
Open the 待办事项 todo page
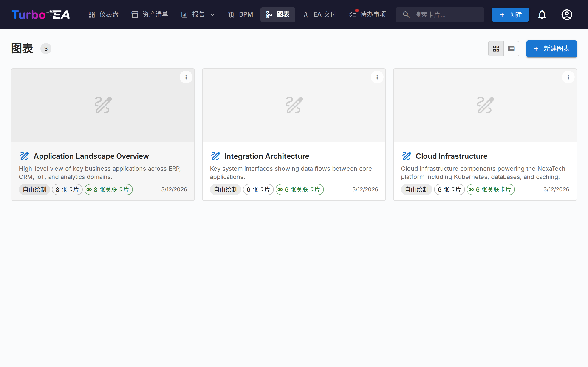click(x=367, y=14)
